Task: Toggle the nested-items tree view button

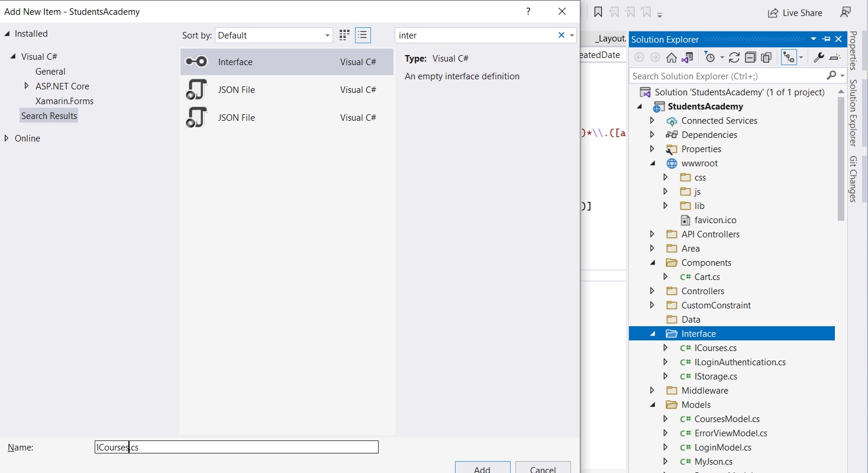Action: point(789,57)
